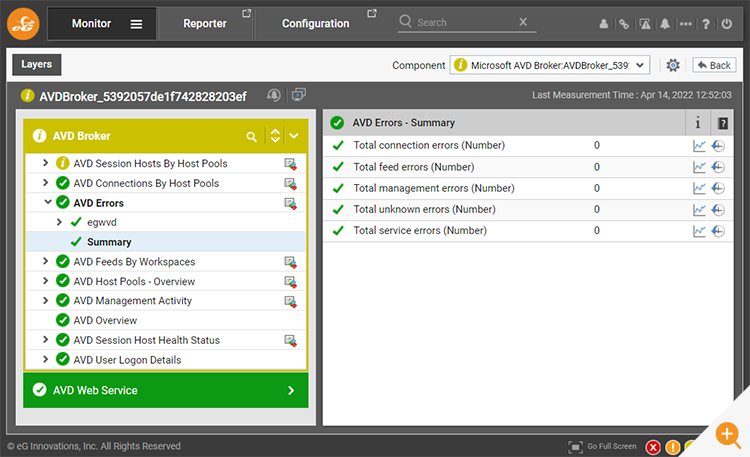Click the bell alerts icon in header
750x457 pixels.
(665, 24)
